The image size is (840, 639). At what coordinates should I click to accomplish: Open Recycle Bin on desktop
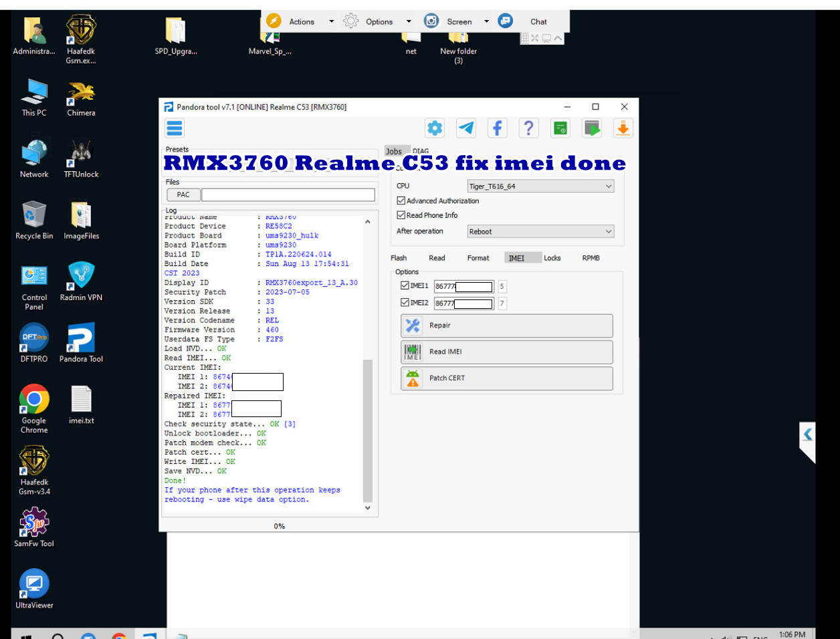click(34, 220)
